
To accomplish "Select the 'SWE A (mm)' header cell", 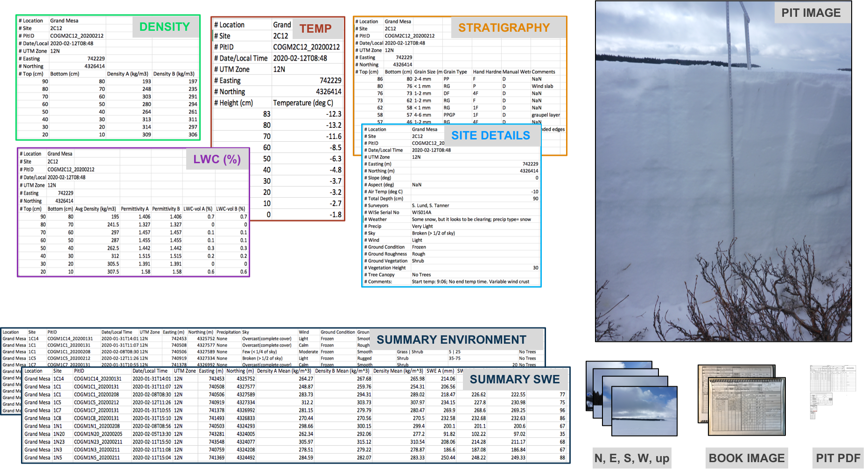I will click(440, 371).
